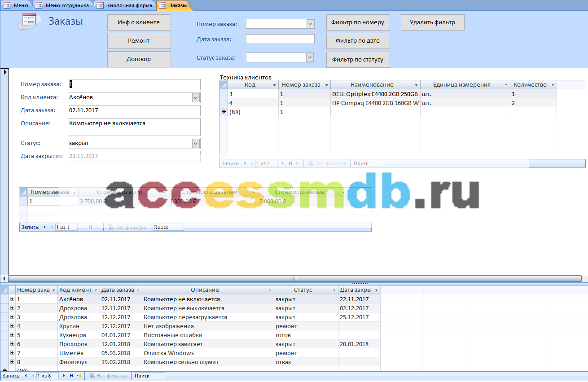The height and width of the screenshot is (382, 588).
Task: Select cell 'DELL Optiplex E4400 2GB 250GB'
Action: 375,94
